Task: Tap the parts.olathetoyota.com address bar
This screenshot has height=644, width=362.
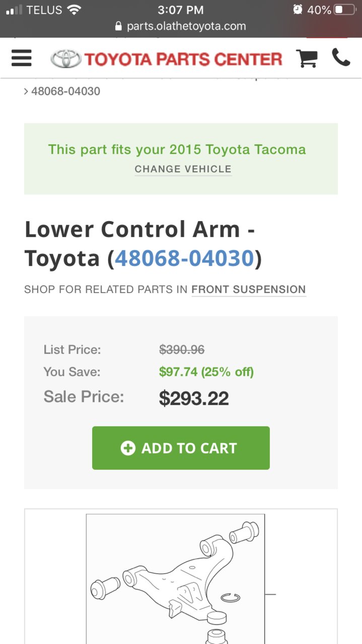Action: [x=181, y=26]
